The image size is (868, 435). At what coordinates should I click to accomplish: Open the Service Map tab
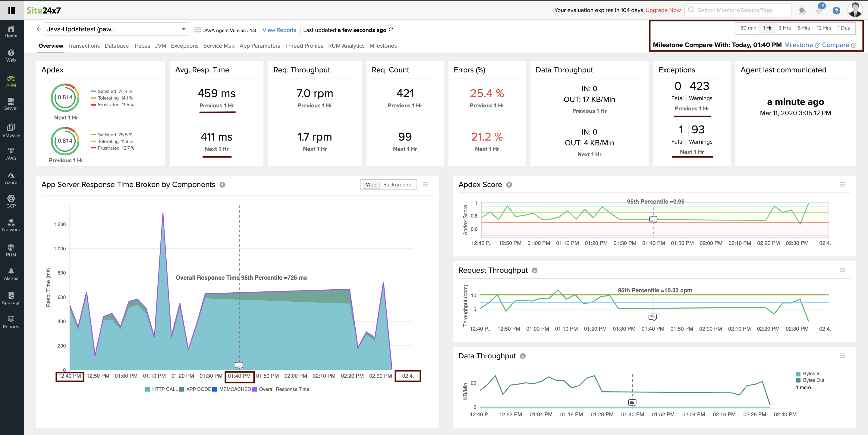point(219,46)
